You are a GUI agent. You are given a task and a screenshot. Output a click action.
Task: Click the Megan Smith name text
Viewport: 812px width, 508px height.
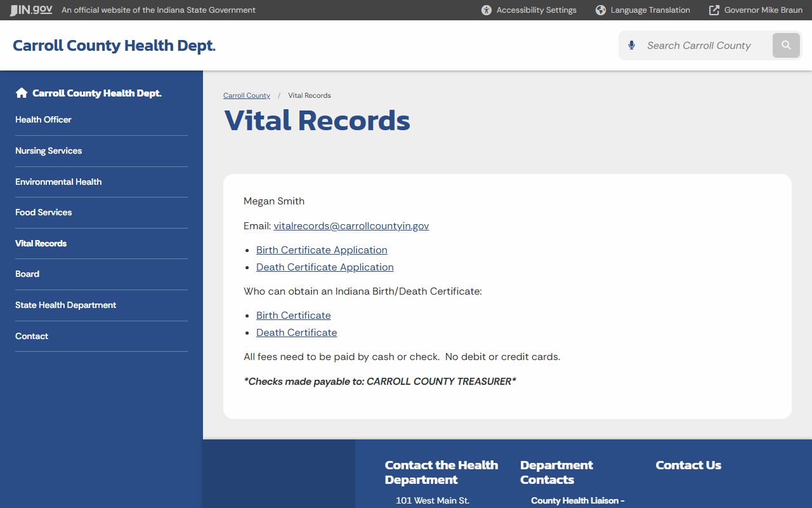[274, 201]
